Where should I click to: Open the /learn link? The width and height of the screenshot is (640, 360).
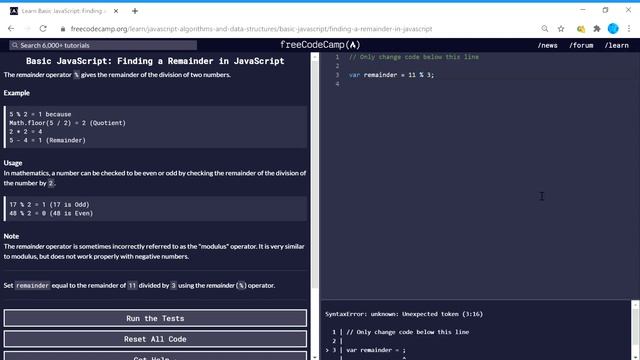tap(617, 45)
